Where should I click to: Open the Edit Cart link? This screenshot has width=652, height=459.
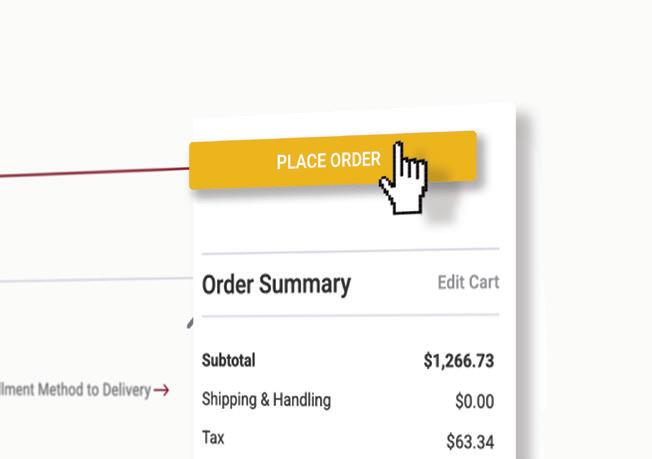click(468, 282)
